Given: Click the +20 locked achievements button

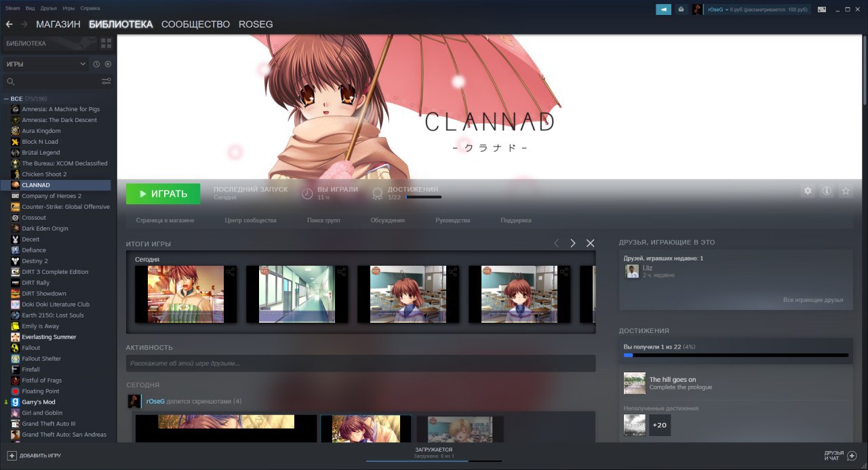Looking at the screenshot, I should (x=660, y=425).
